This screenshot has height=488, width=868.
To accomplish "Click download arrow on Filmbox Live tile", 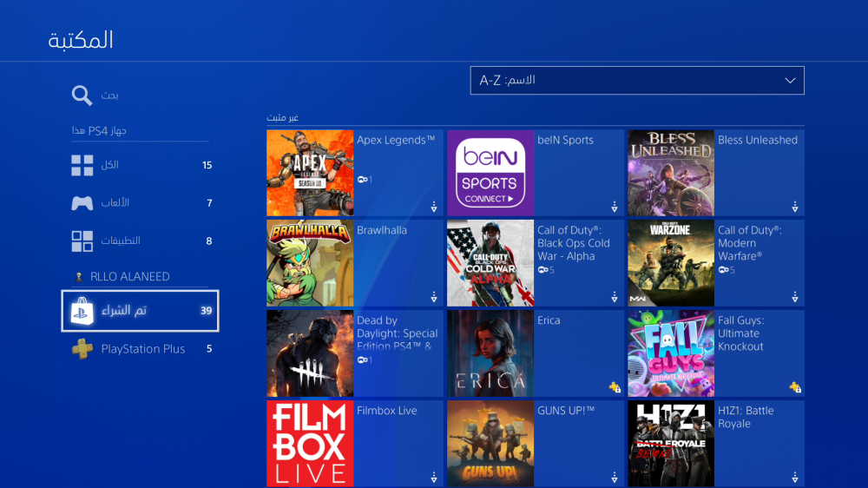I will 434,478.
